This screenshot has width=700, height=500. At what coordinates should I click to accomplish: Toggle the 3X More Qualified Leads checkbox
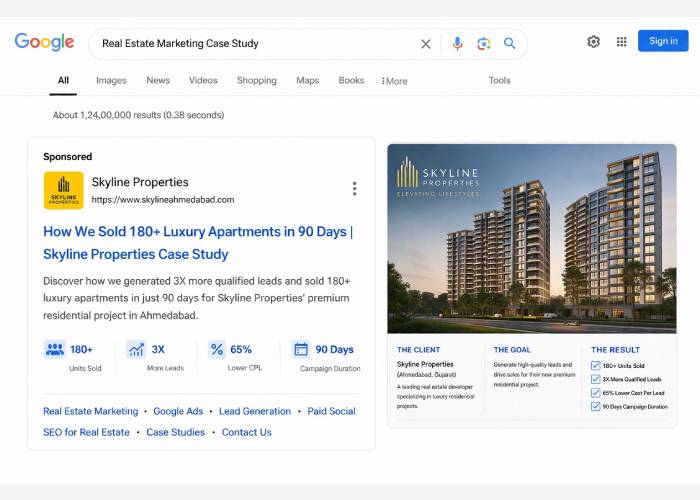(x=595, y=379)
